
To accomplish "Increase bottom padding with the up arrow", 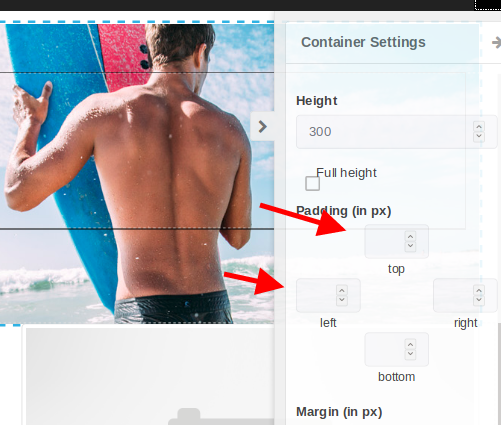I will coord(410,344).
